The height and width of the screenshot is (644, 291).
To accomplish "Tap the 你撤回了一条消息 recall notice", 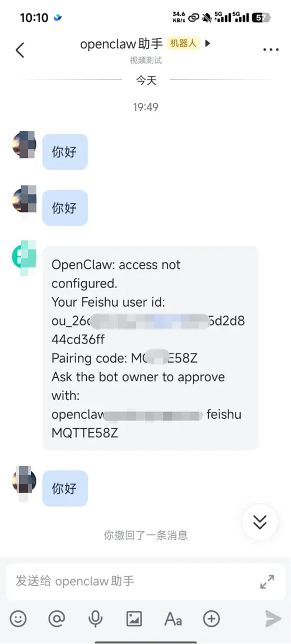I will [x=145, y=535].
